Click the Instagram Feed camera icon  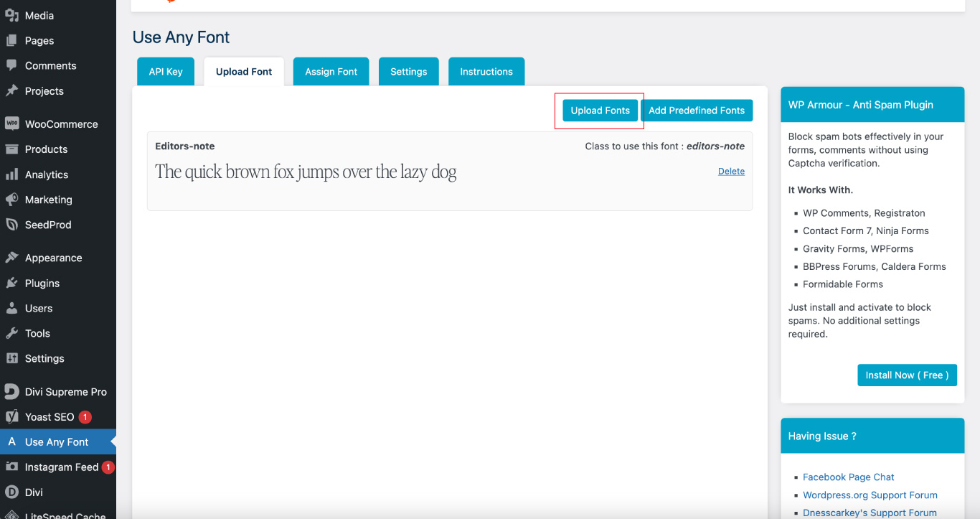pyautogui.click(x=11, y=467)
